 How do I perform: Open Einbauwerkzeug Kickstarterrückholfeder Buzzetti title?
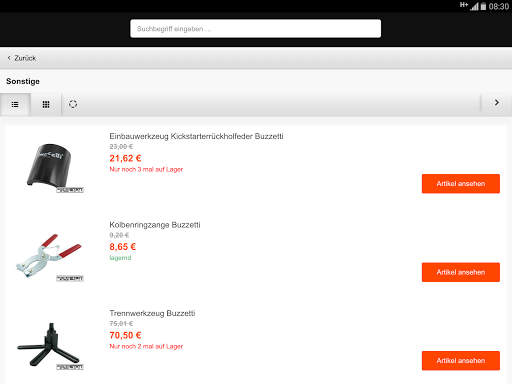[196, 136]
